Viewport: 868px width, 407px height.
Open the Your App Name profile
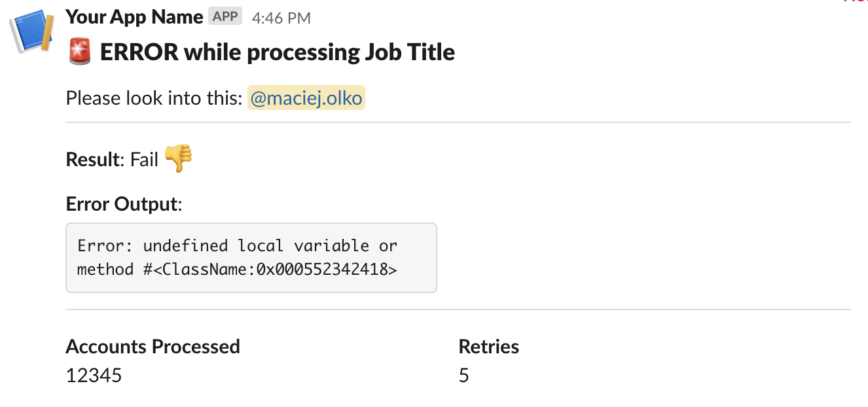click(134, 17)
